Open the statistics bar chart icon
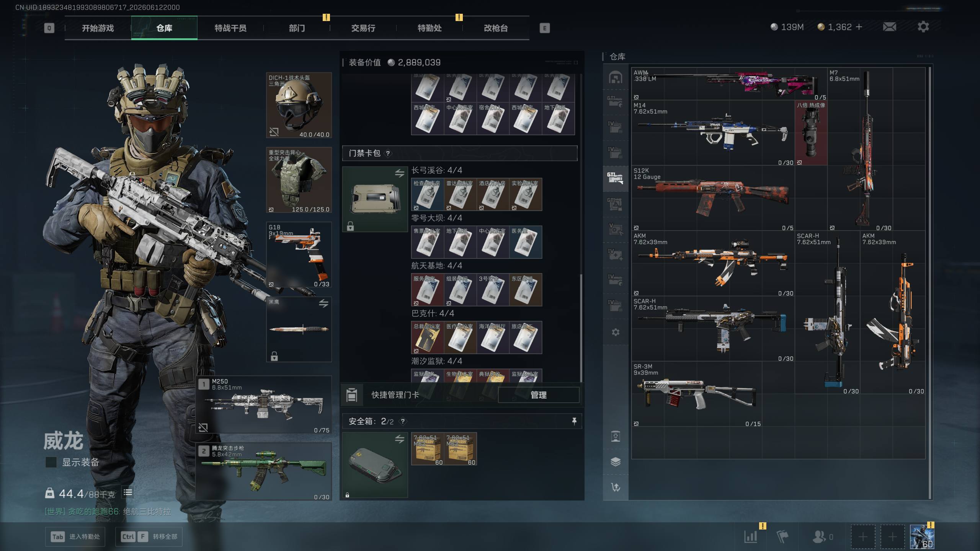Viewport: 980px width, 551px height. (x=751, y=536)
